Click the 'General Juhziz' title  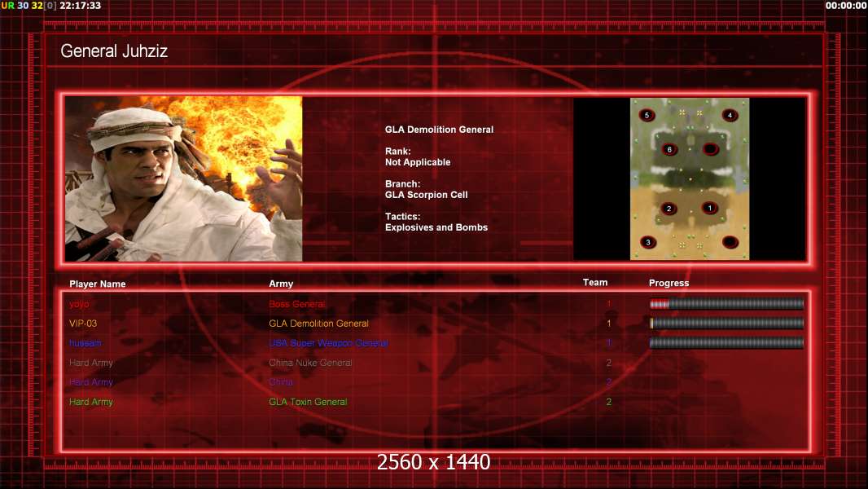114,51
